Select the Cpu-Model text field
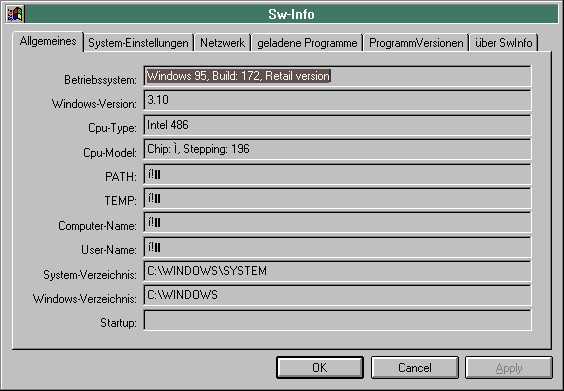 [x=337, y=149]
